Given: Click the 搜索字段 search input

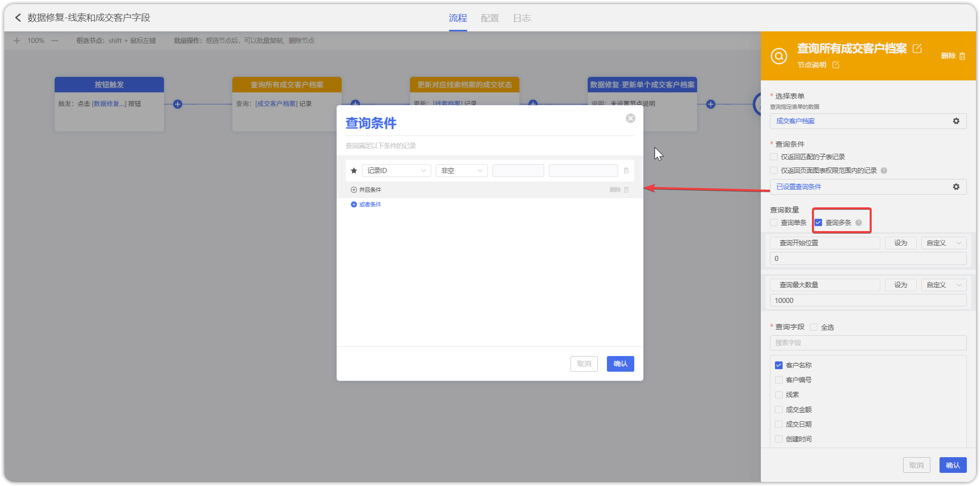Looking at the screenshot, I should click(868, 343).
